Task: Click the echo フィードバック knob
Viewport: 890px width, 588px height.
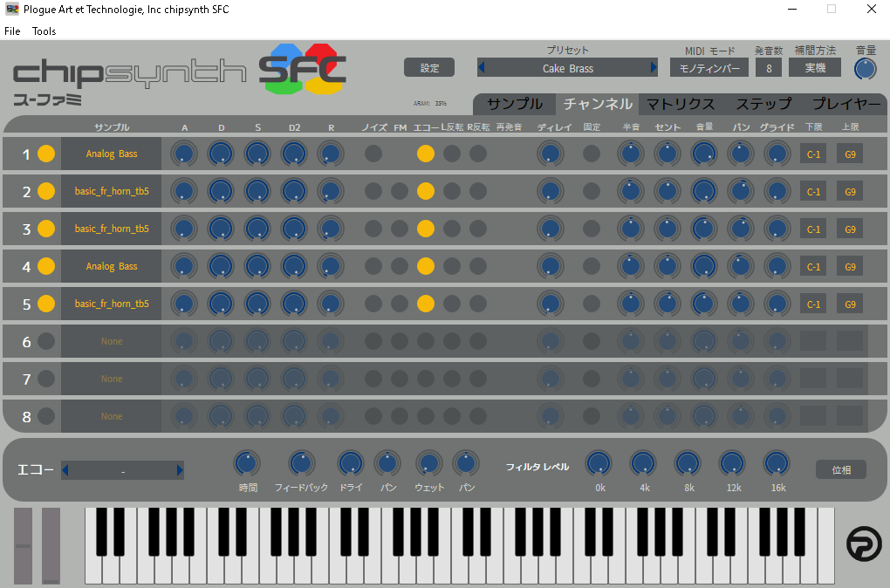Action: [x=301, y=464]
